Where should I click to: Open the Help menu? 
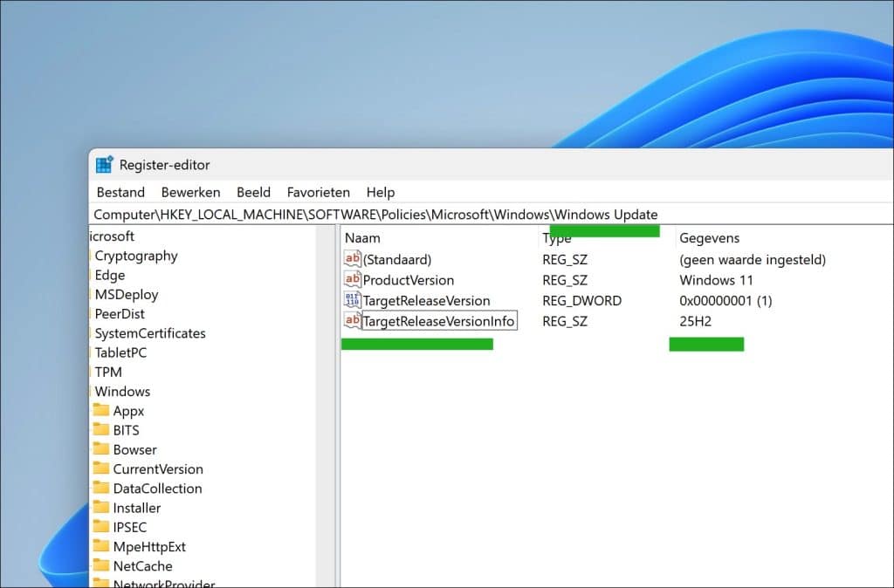point(381,193)
